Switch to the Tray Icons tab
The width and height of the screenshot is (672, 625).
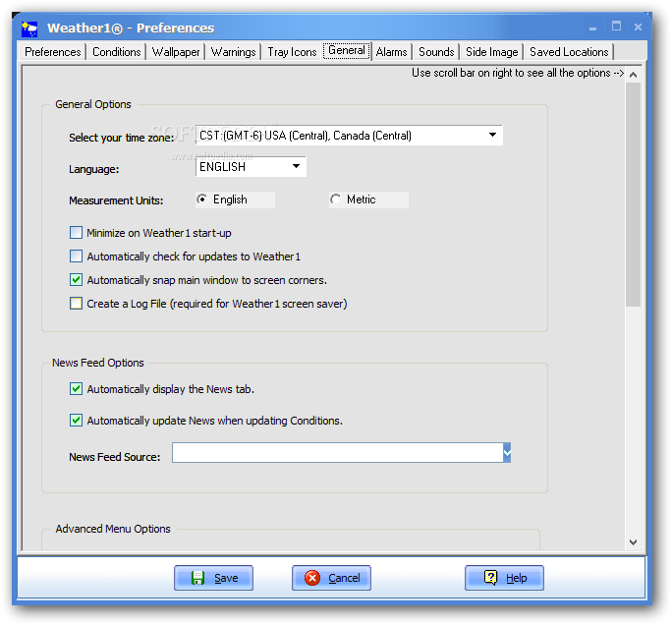(x=292, y=52)
